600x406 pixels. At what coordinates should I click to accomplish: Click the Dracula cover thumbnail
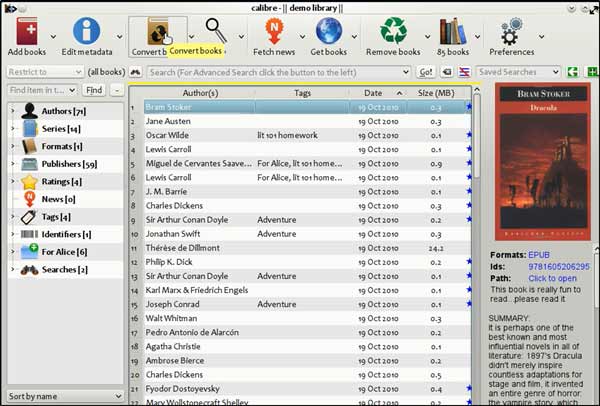point(543,161)
